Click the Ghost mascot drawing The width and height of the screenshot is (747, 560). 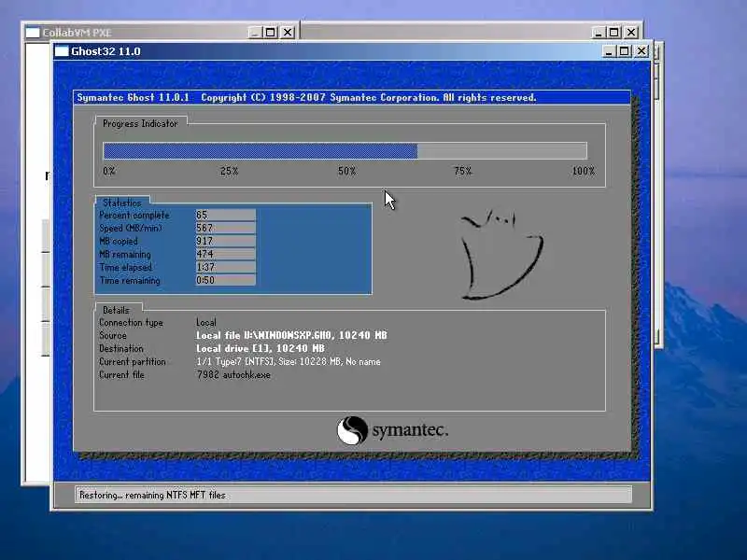(501, 256)
